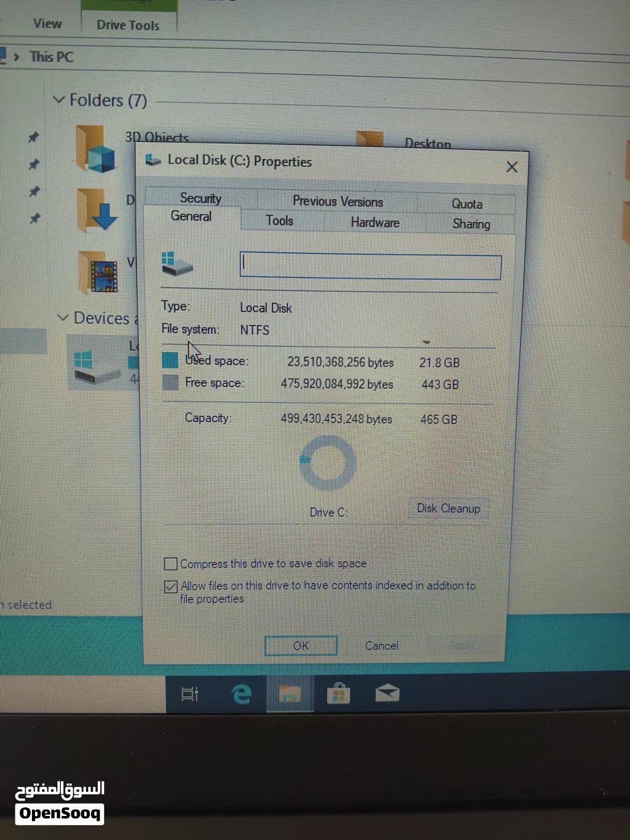Image resolution: width=630 pixels, height=840 pixels.
Task: Open Task View from the taskbar
Action: coord(189,694)
